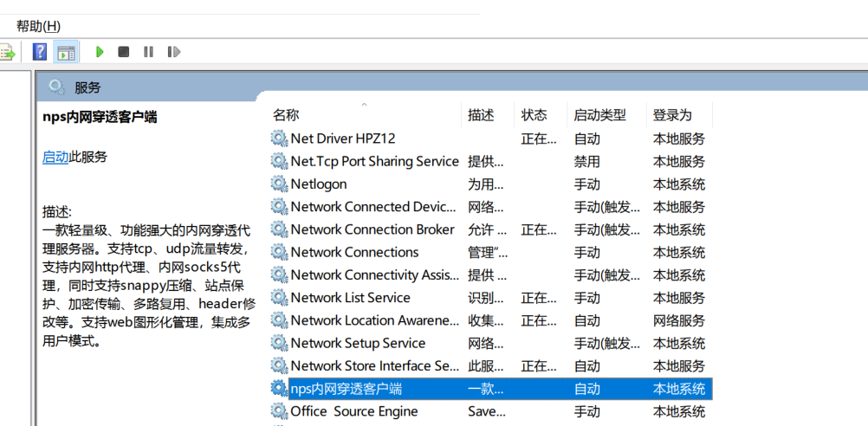Select the Net Driver HPZ12 service
This screenshot has height=426, width=868.
pyautogui.click(x=343, y=139)
